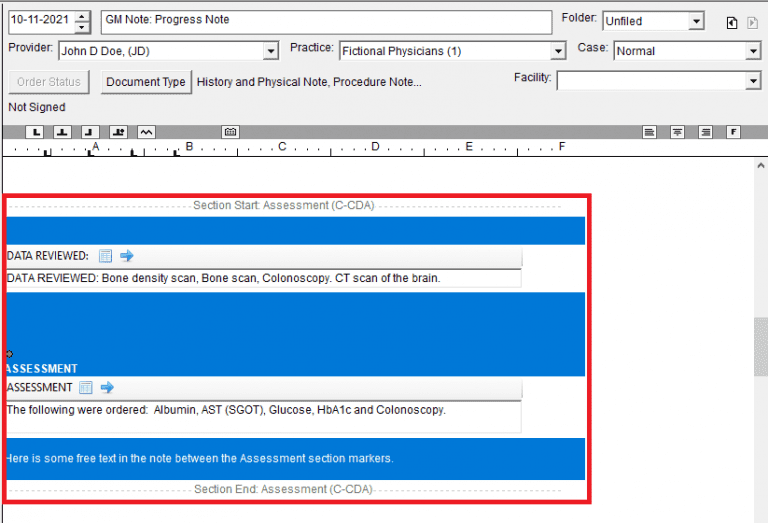Click the blue arrow beside ASSESSMENT
This screenshot has width=768, height=523.
(107, 388)
